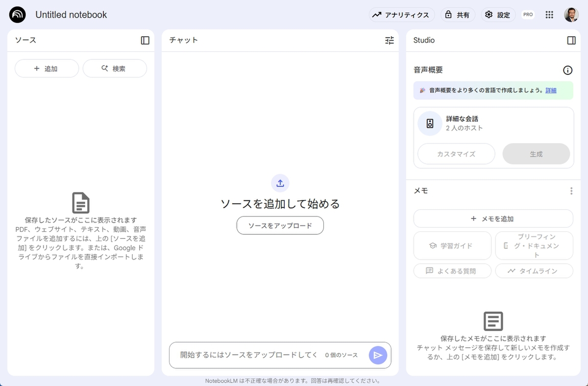
Task: Click the ソースをアップロード button
Action: (x=280, y=225)
